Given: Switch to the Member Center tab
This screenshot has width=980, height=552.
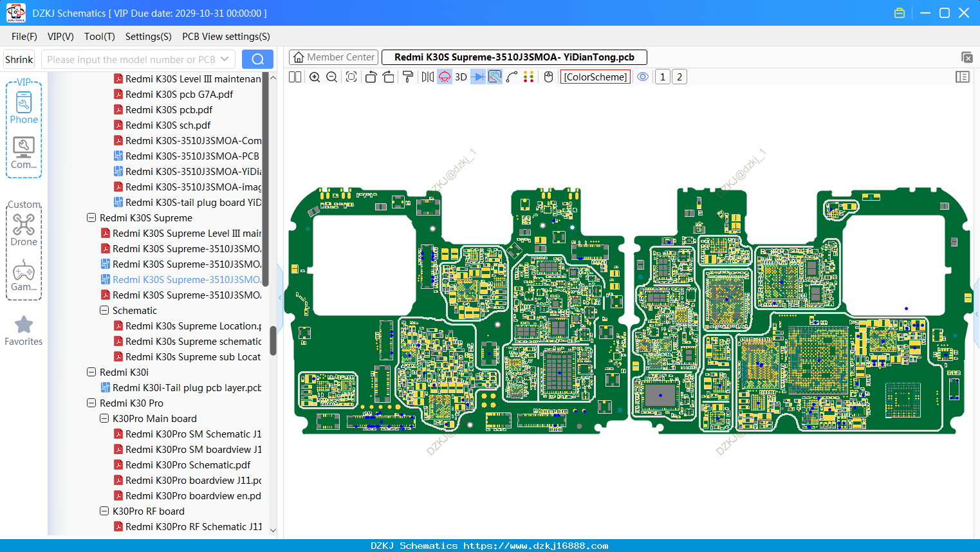Looking at the screenshot, I should tap(334, 57).
